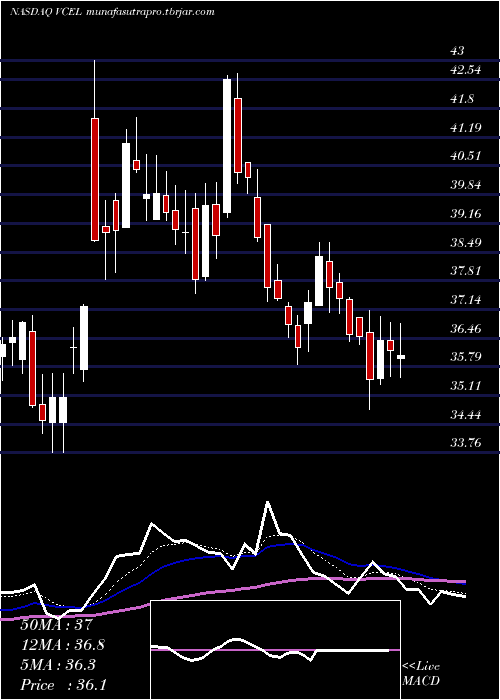
Task: Click the 41.8 price level label
Action: coord(462,99)
